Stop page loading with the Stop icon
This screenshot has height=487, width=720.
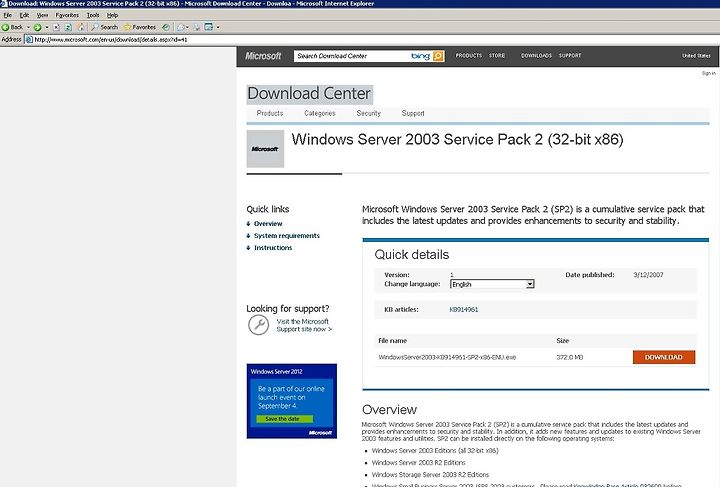(x=56, y=27)
